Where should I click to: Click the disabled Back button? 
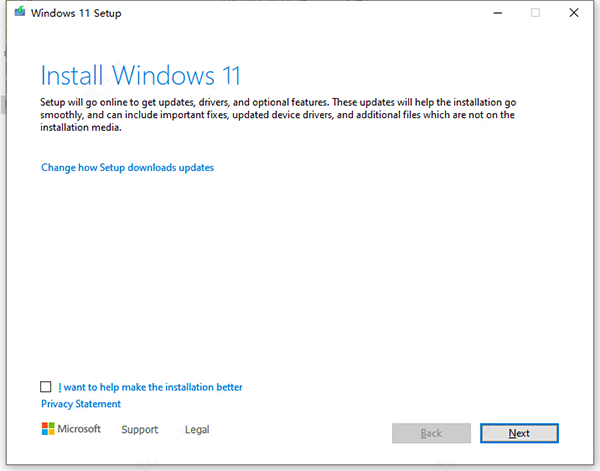tap(431, 433)
